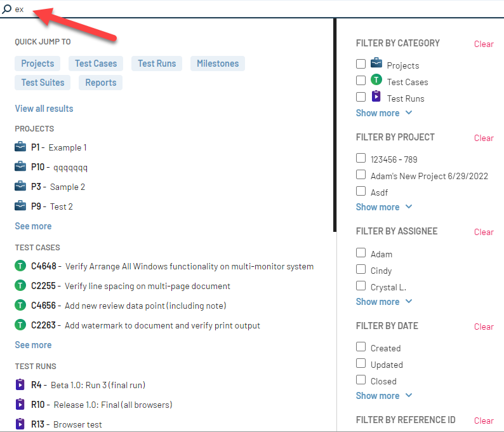Filter by assignee Adam
The image size is (504, 432).
coord(361,252)
